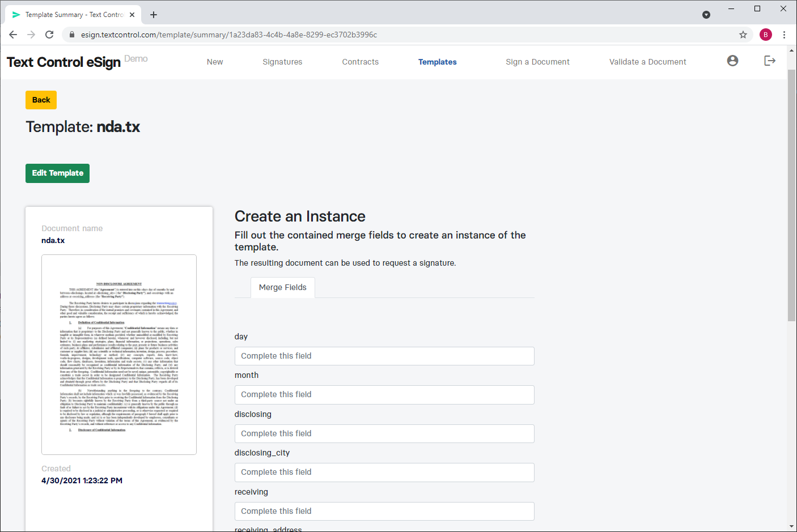Open a new browser tab
The height and width of the screenshot is (532, 797).
coord(154,15)
